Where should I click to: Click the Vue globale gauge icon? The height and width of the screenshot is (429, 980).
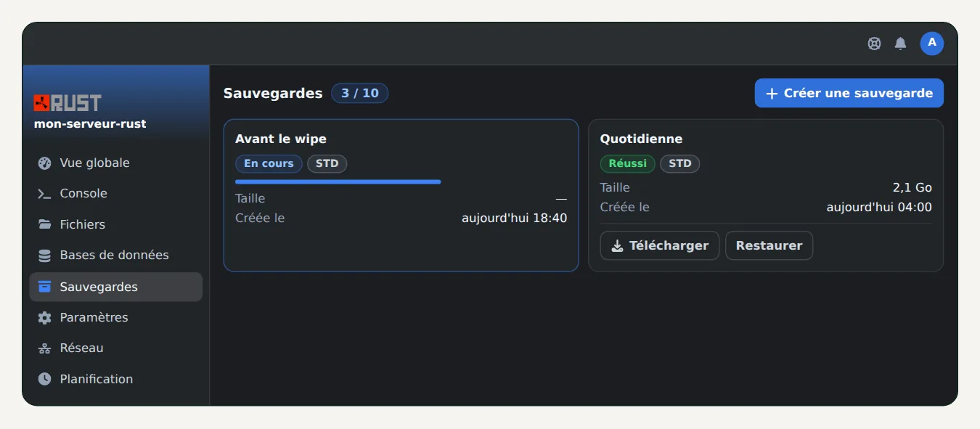(45, 163)
